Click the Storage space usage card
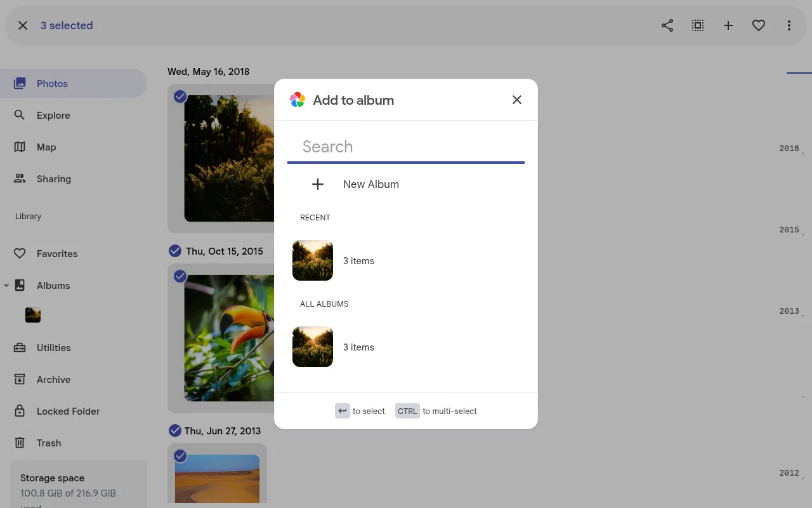 pos(79,485)
